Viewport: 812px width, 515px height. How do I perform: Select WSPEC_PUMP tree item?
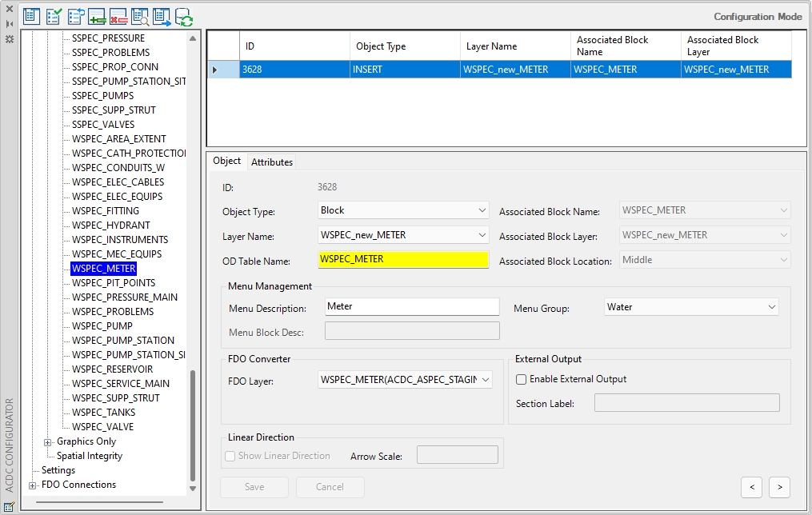[x=102, y=326]
